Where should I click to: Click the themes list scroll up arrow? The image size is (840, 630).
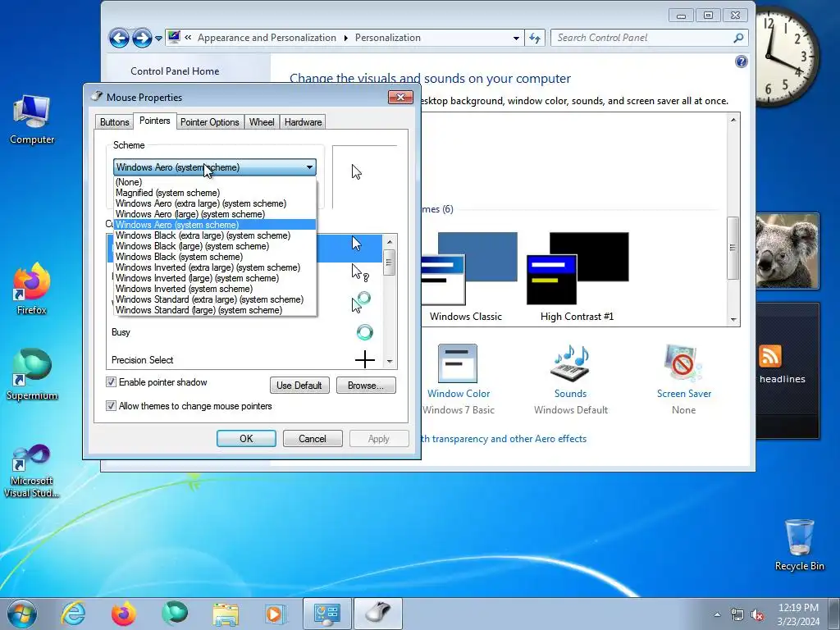[733, 120]
